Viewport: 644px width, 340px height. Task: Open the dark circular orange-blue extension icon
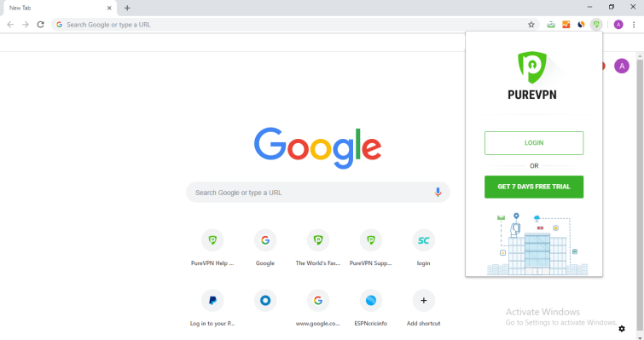[581, 25]
